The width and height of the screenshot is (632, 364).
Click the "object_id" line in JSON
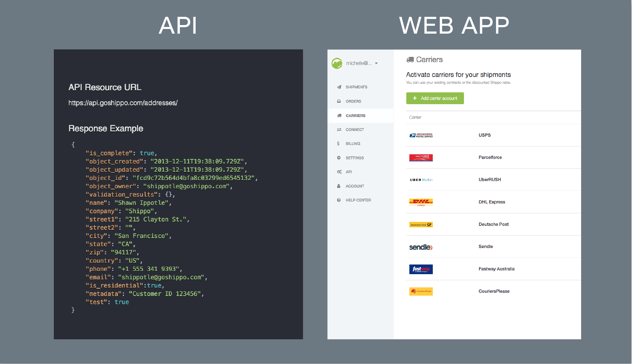coord(171,178)
